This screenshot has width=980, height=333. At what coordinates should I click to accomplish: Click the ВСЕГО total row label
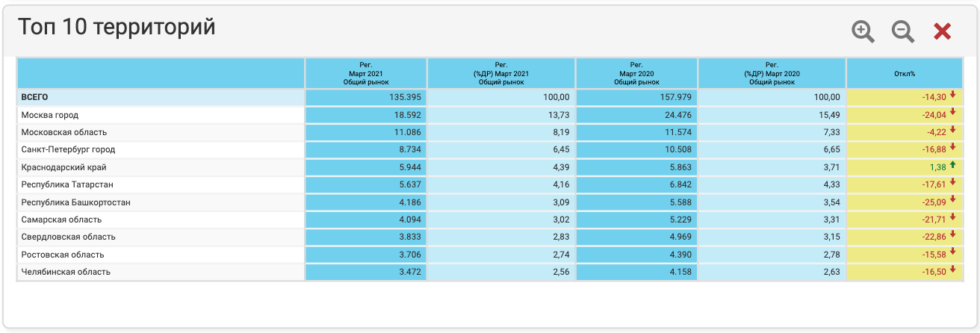point(34,97)
